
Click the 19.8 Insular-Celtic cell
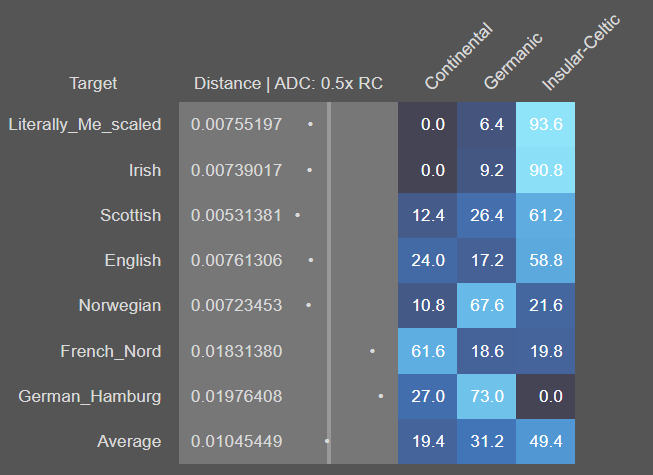point(546,351)
